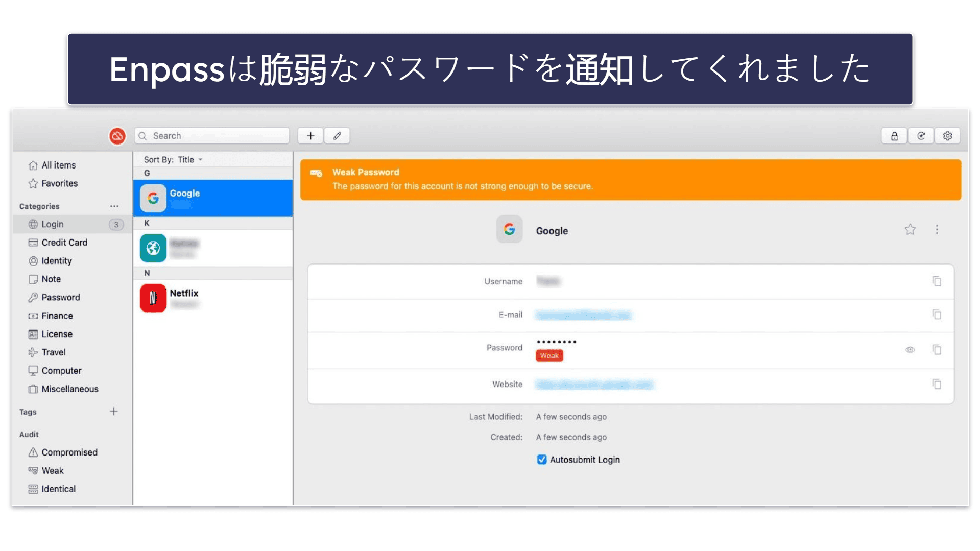Image resolution: width=980 pixels, height=551 pixels.
Task: Click the Weak Password warning banner
Action: coord(631,180)
